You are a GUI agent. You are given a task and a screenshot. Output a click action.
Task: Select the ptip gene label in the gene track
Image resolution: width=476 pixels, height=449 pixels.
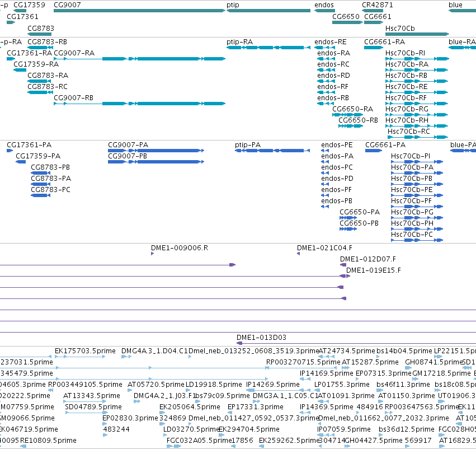[x=233, y=5]
